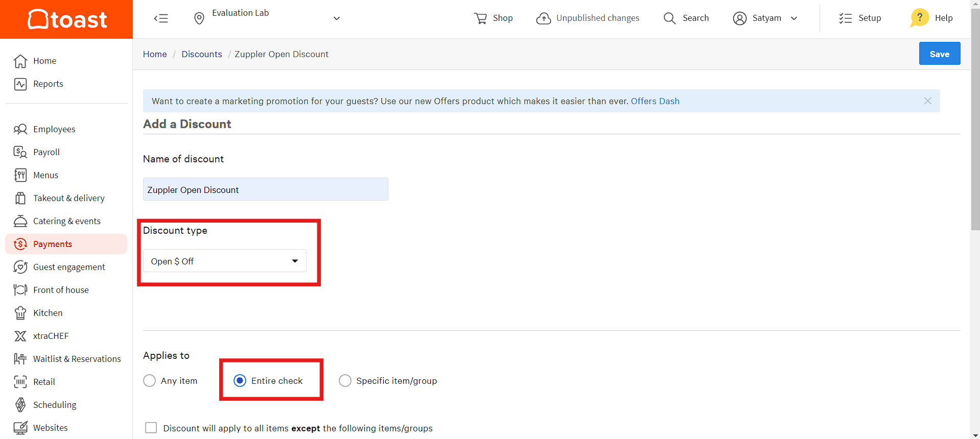Open the Setup checklist icon
Viewport: 980px width, 439px height.
tap(846, 18)
